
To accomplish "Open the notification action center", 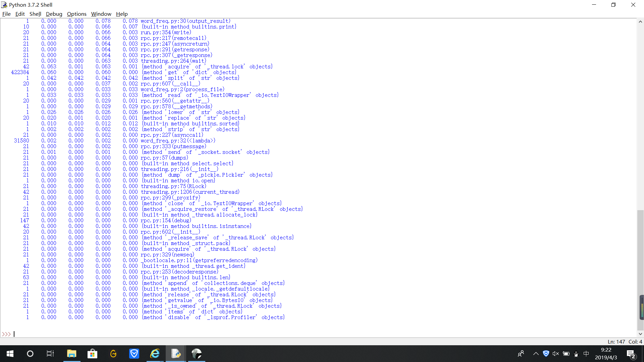I will tap(631, 354).
